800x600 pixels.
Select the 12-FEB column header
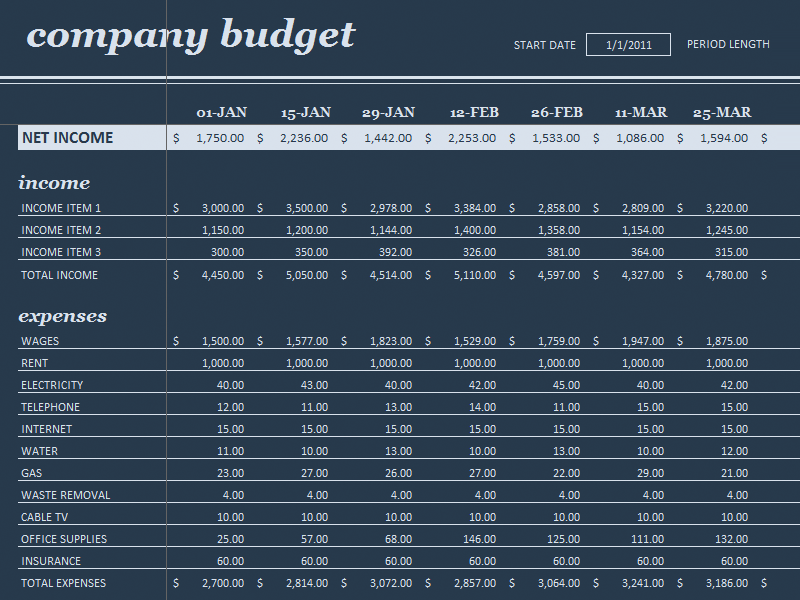coord(474,112)
